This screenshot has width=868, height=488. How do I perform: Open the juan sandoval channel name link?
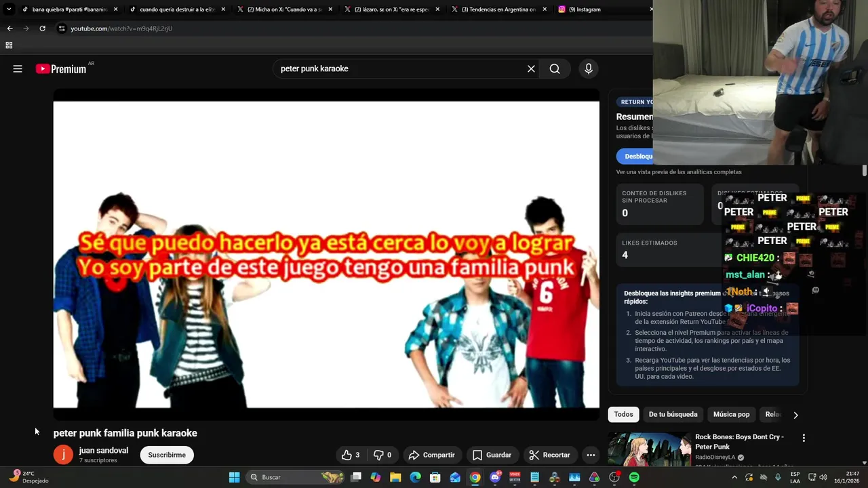pos(103,450)
